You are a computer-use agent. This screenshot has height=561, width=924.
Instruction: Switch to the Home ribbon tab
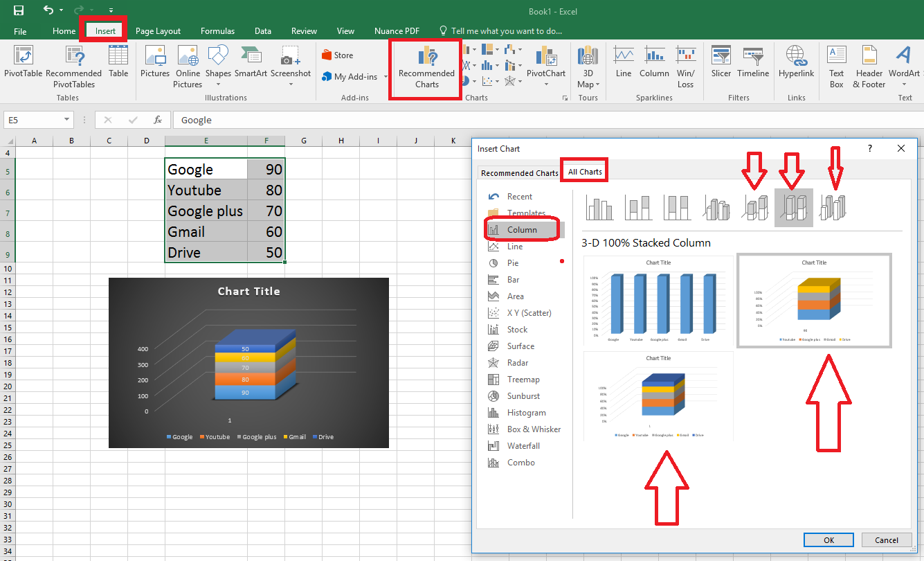(64, 31)
